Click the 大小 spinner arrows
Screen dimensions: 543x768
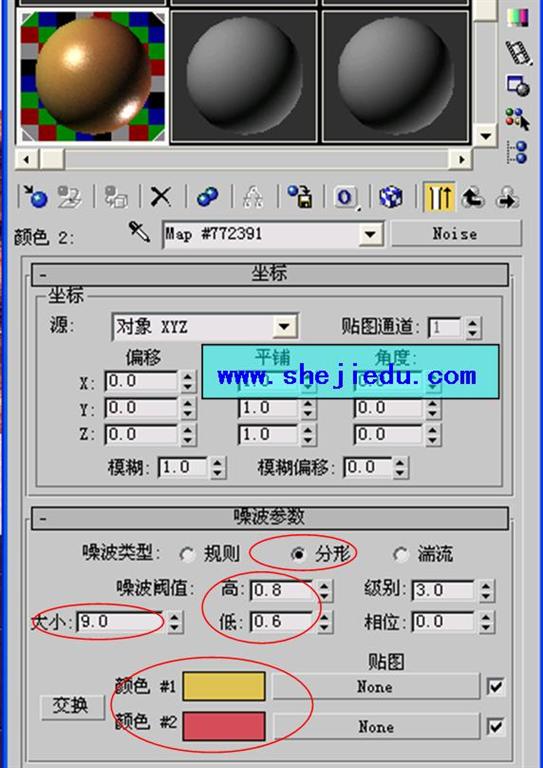point(175,622)
